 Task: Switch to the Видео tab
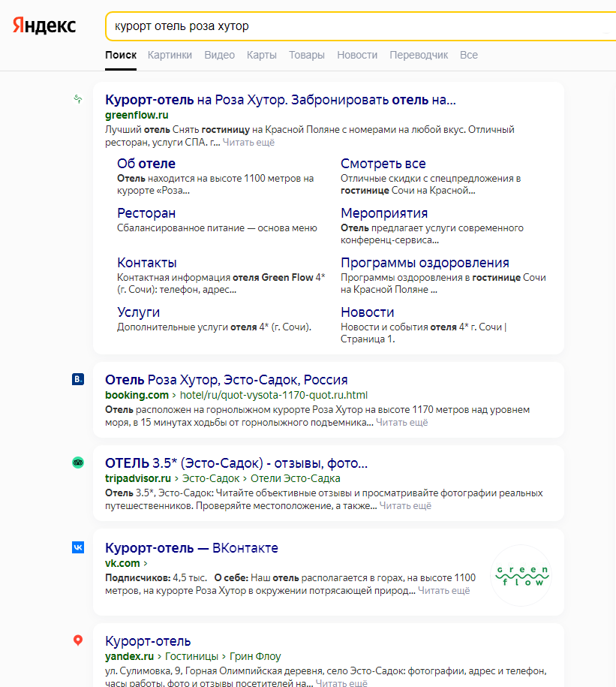[x=220, y=56]
